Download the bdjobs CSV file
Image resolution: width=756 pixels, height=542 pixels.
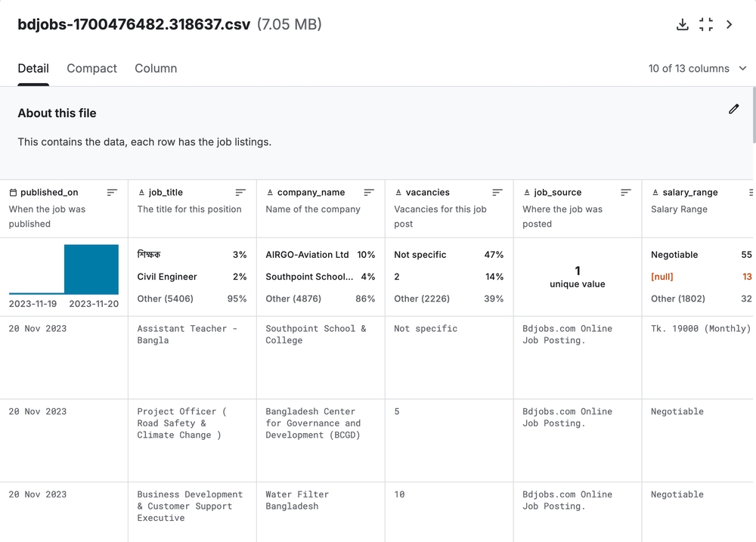[x=682, y=24]
